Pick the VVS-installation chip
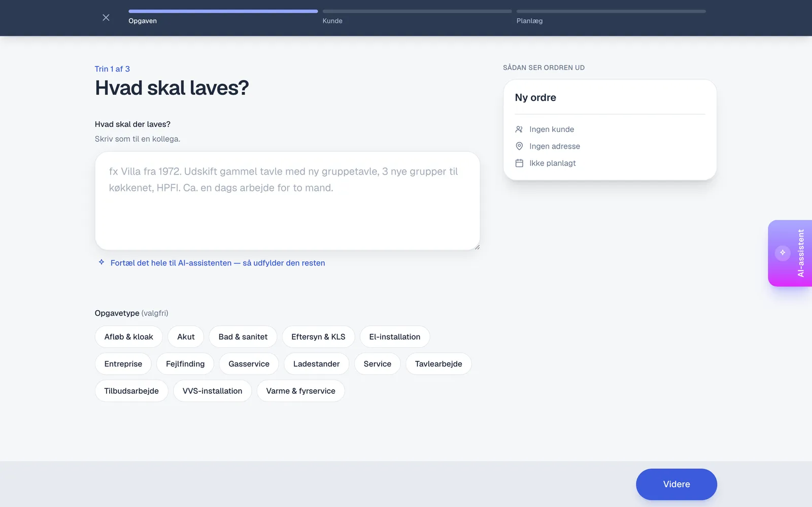812x507 pixels. 212,391
